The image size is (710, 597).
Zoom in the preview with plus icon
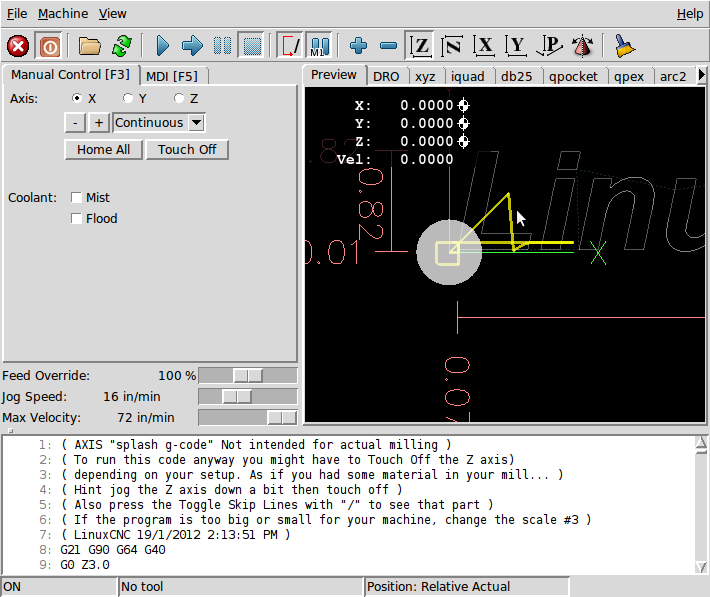click(359, 46)
